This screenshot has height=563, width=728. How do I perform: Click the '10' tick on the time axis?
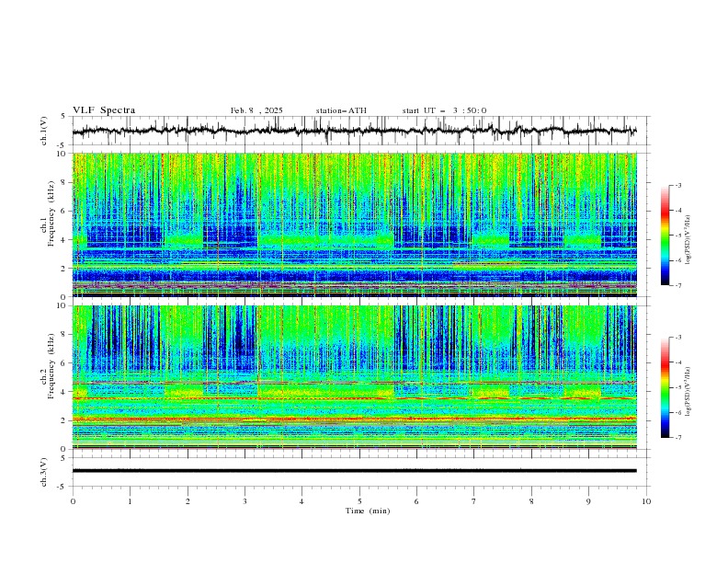coord(646,501)
